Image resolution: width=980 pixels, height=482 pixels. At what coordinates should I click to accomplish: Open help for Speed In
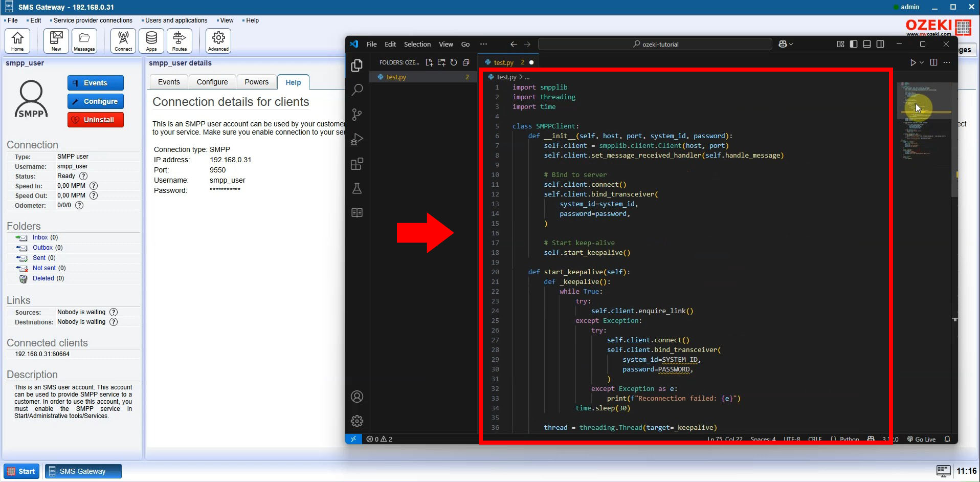click(94, 186)
